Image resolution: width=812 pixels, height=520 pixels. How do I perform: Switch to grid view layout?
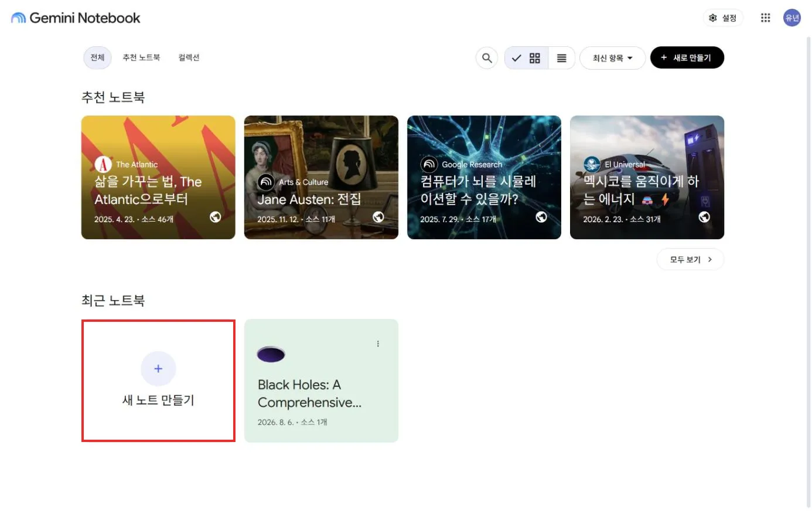click(x=527, y=58)
